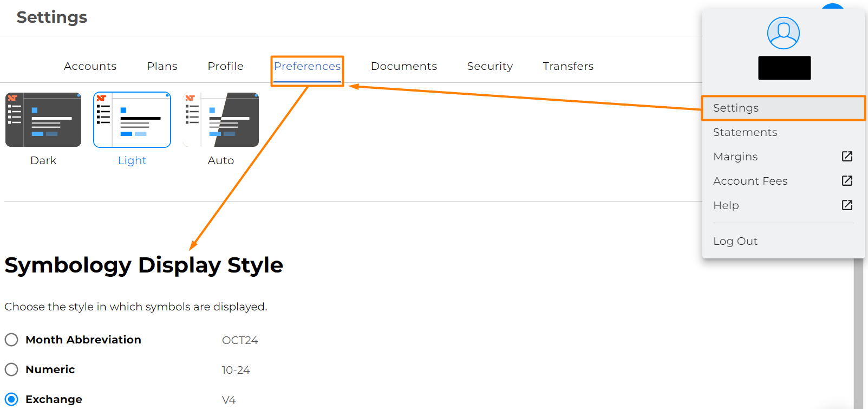Click the Dark theme label
868x409 pixels.
[43, 160]
